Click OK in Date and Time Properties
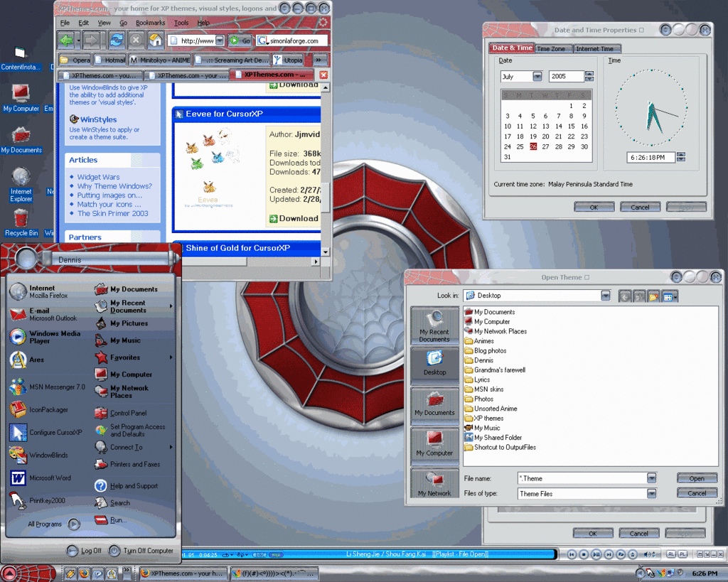 [594, 207]
